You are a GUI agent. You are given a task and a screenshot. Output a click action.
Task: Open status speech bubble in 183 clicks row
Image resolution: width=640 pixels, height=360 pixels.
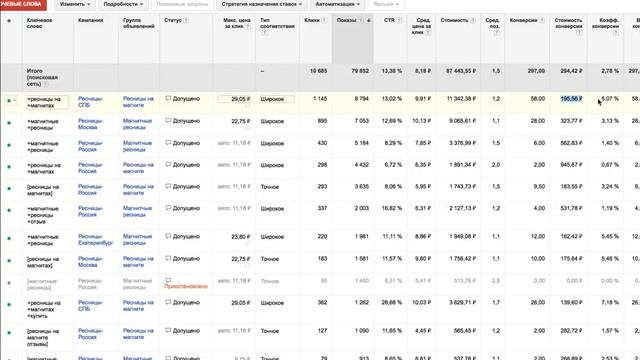pos(168,258)
